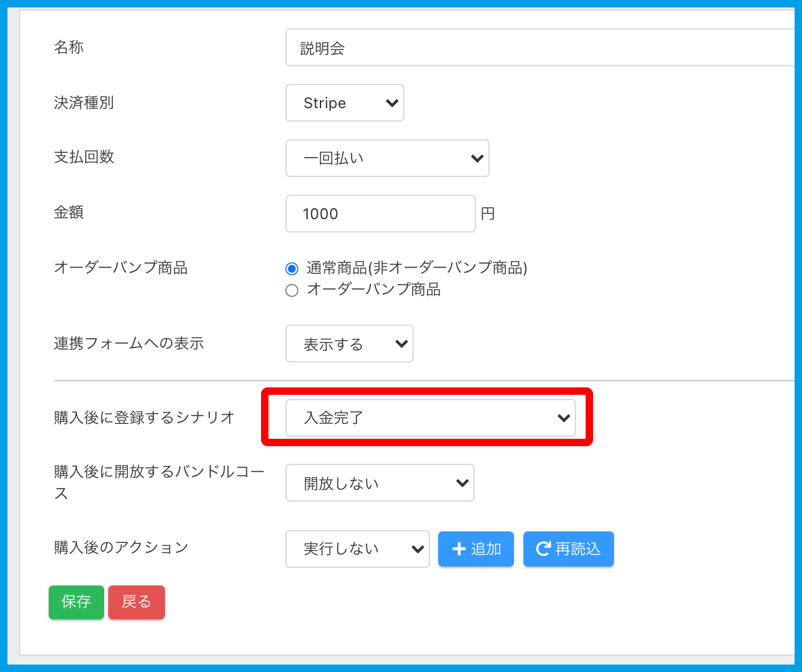Expand the 購入後に開放するバンドルコース dropdown
This screenshot has width=802, height=672.
[x=379, y=483]
